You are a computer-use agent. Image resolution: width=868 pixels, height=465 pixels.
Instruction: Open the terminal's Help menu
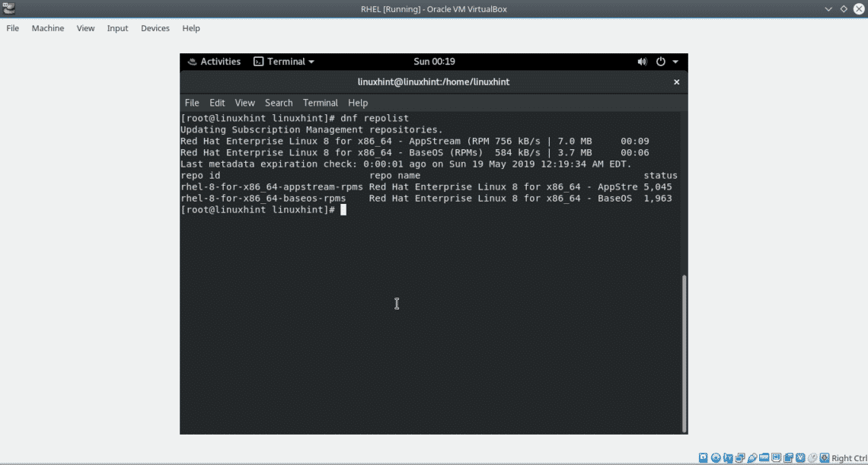point(358,103)
